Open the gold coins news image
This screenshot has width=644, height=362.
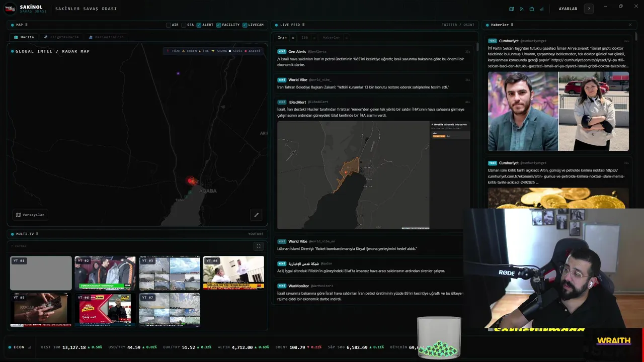tap(558, 198)
